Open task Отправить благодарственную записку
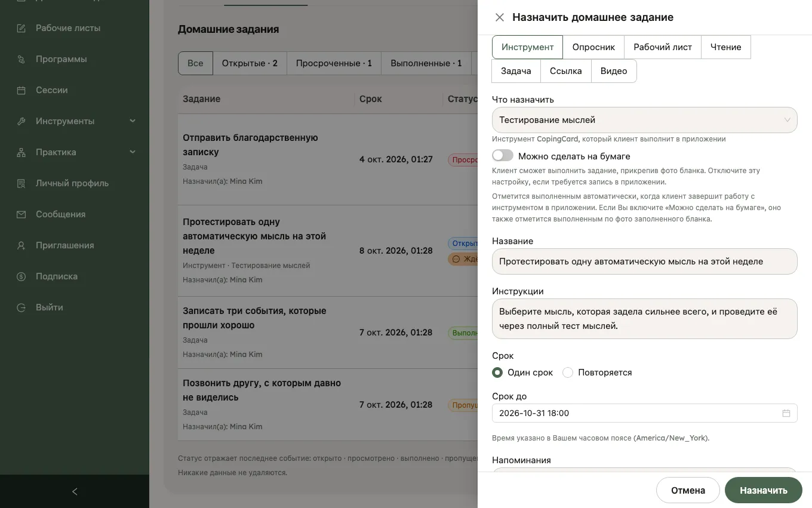Viewport: 812px width, 508px height. [x=250, y=145]
